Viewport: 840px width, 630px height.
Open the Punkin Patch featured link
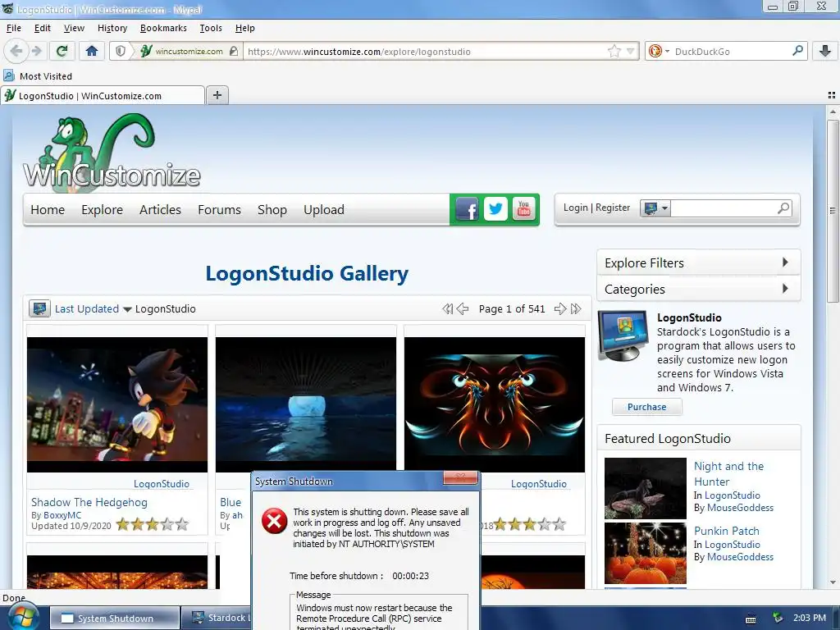[727, 531]
